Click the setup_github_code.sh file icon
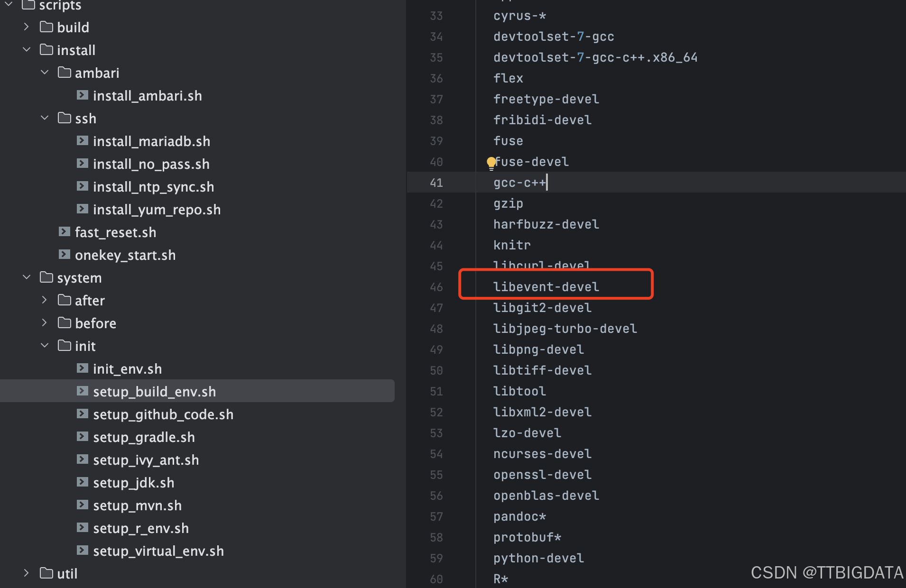This screenshot has height=588, width=906. tap(83, 414)
